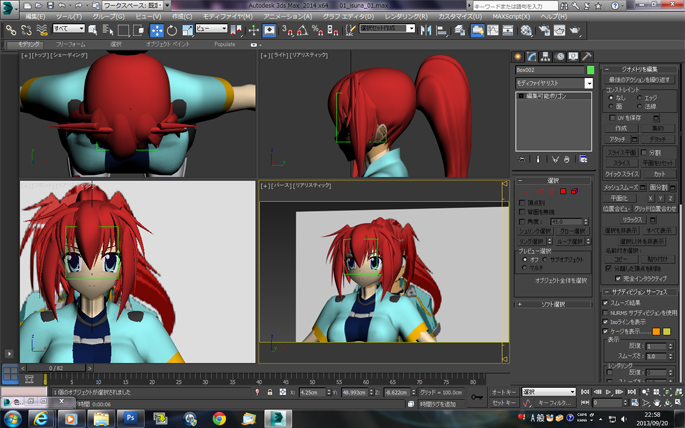Screen dimensions: 685x428
Task: Toggle the Angle Snap icon
Action: point(302,30)
